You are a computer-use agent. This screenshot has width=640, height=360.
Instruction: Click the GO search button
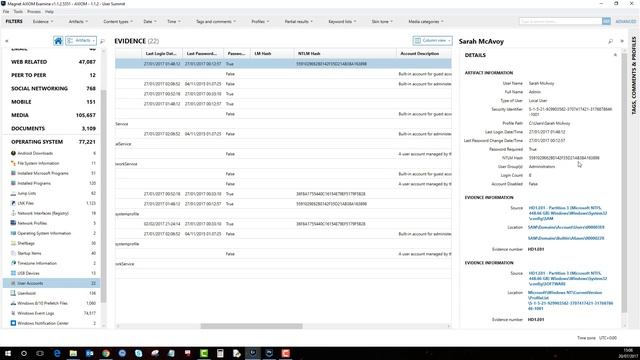tap(606, 21)
